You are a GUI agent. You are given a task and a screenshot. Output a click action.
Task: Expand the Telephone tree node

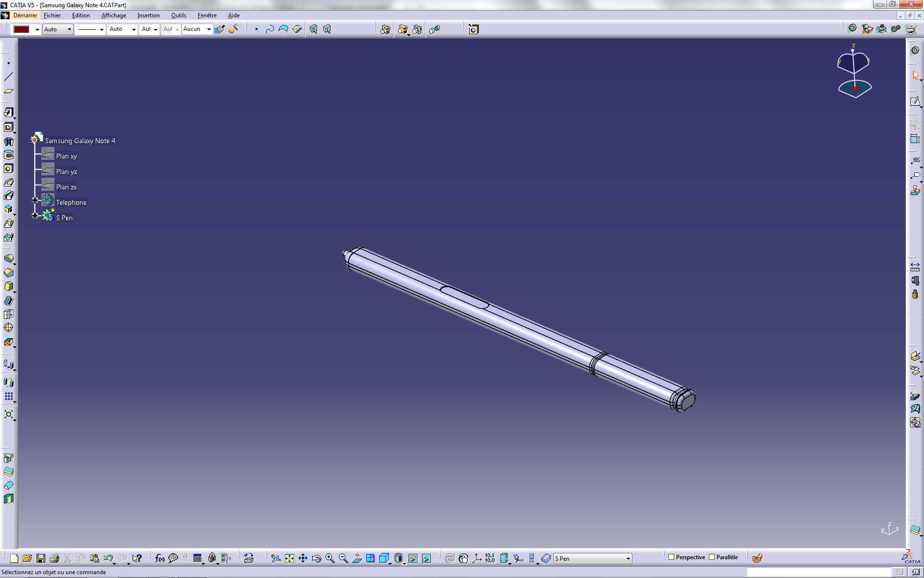[35, 200]
